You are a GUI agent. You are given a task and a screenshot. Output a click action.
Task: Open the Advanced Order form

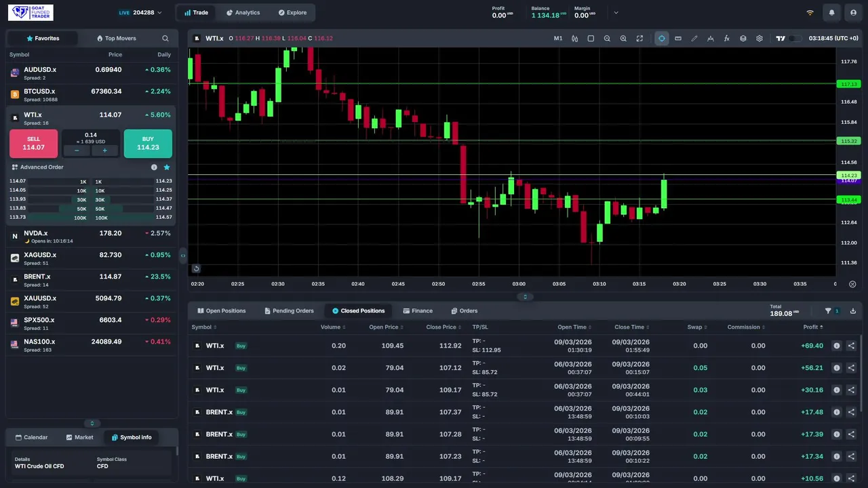[x=37, y=167]
